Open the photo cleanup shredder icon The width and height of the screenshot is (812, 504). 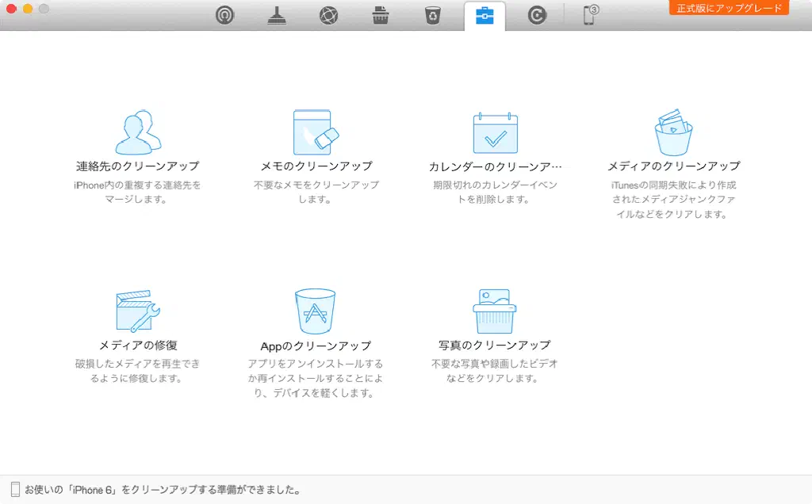495,311
